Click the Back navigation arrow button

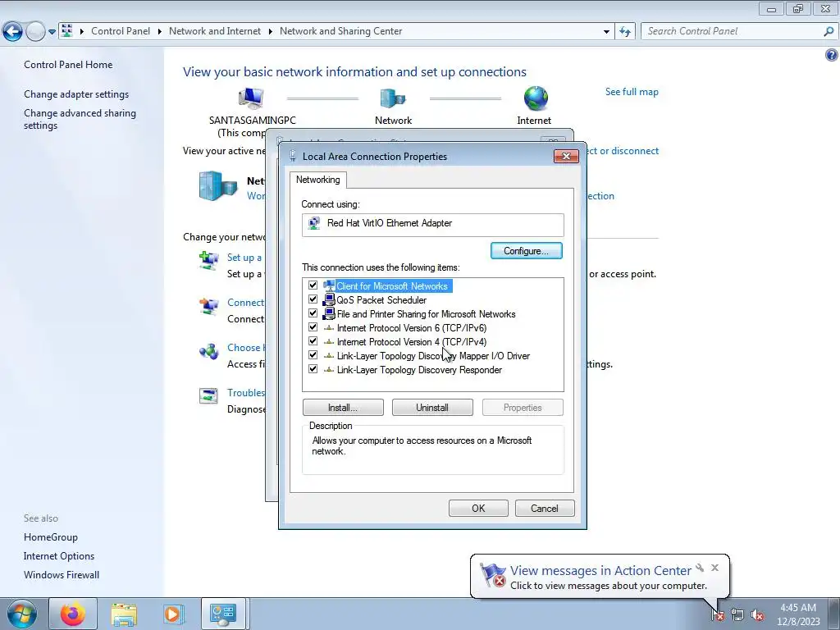click(12, 32)
